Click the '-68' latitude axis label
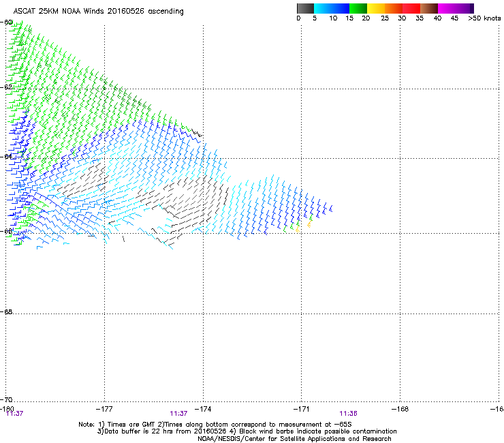504x443 pixels. [x=6, y=311]
